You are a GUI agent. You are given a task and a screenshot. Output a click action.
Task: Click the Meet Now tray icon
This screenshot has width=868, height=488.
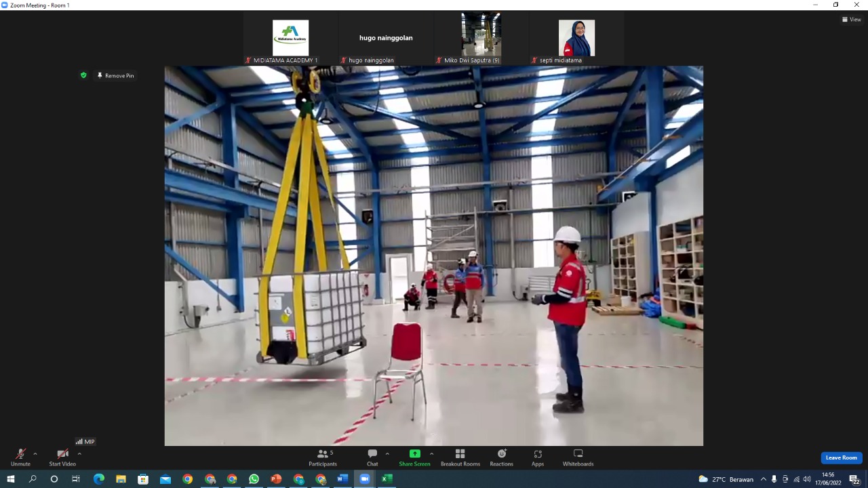pyautogui.click(x=785, y=479)
